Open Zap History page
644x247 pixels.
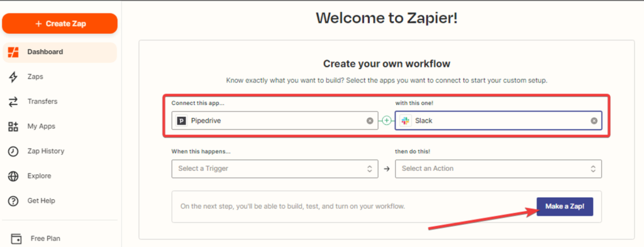(45, 151)
